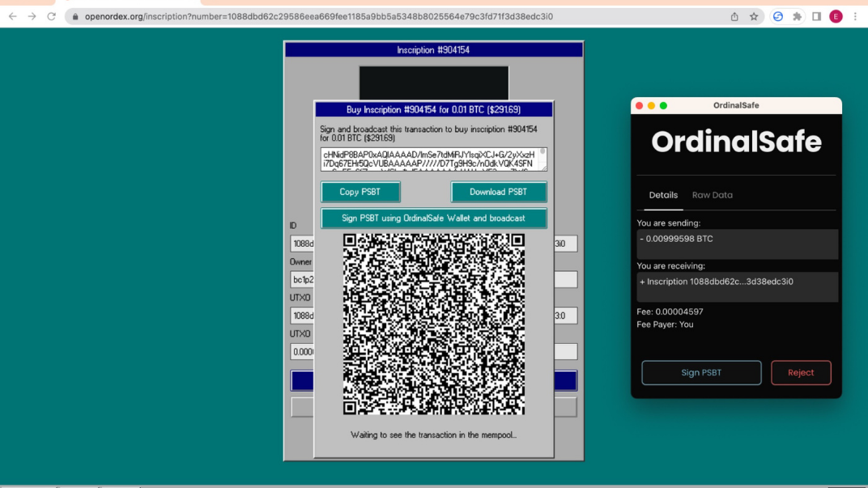Screen dimensions: 868x488
Task: Click Sign PSBT in OrdinalSafe window
Action: [701, 373]
